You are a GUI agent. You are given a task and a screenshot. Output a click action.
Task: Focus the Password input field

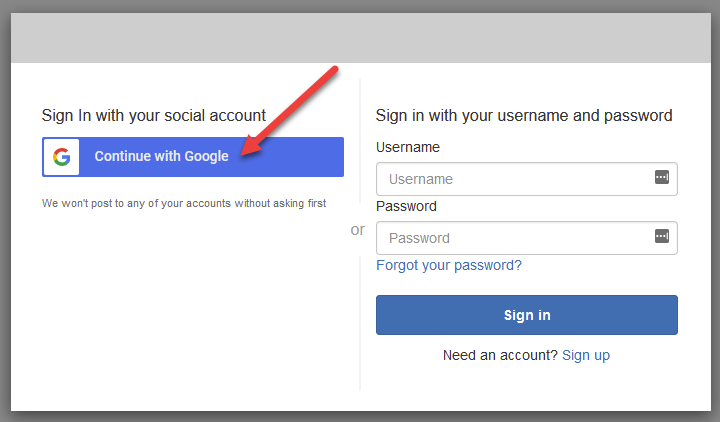[510, 238]
